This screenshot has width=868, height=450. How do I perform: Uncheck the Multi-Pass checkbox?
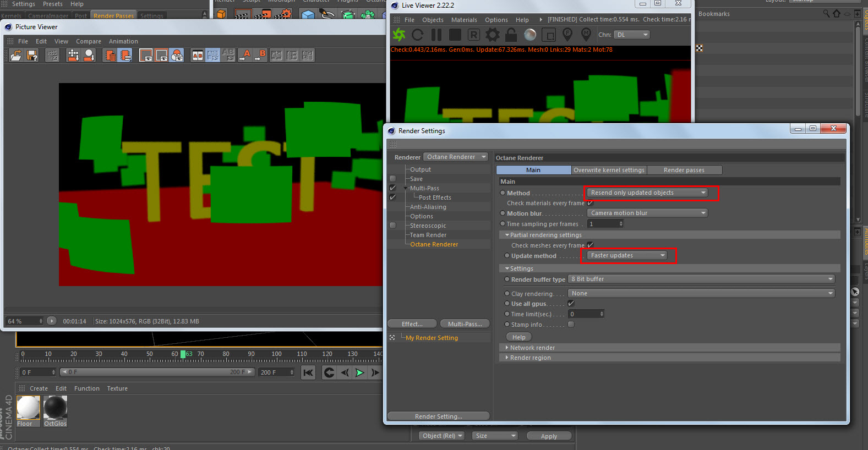(392, 188)
